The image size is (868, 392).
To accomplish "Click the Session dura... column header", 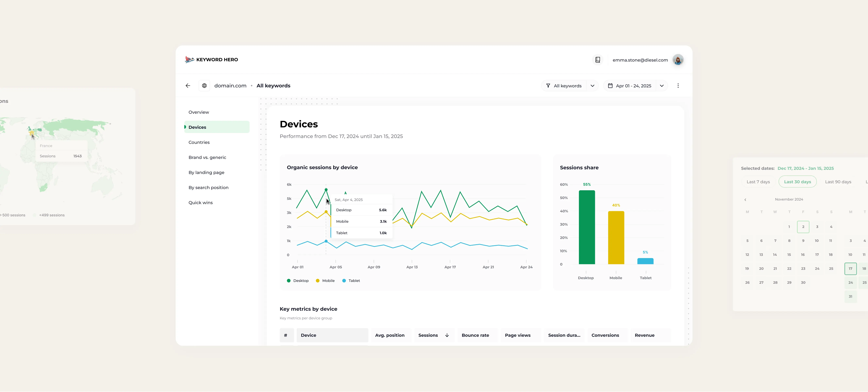I will [x=564, y=335].
